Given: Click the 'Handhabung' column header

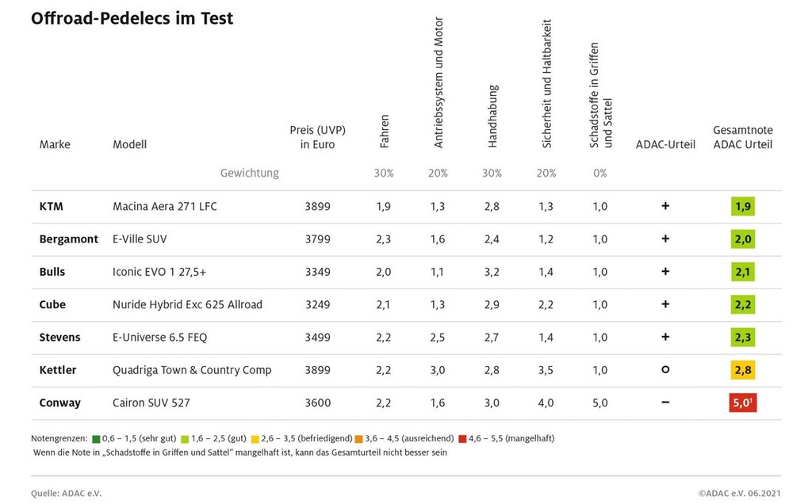Looking at the screenshot, I should pos(492,116).
